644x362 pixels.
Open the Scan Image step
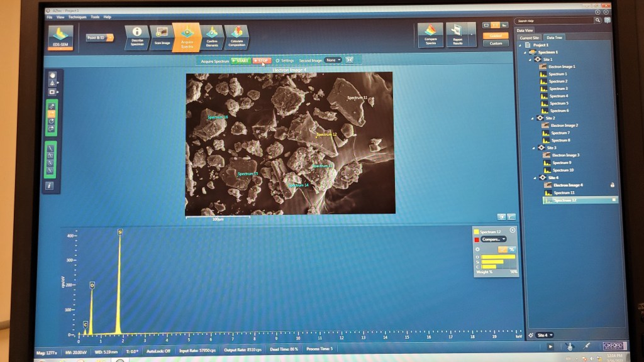(x=161, y=37)
